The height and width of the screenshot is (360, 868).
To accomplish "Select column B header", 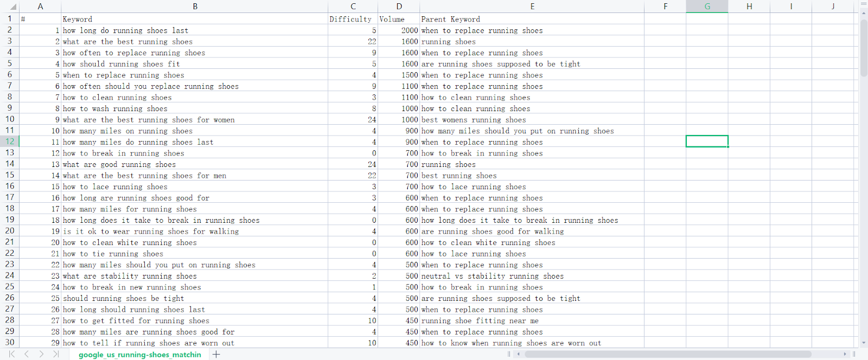I will [x=195, y=7].
